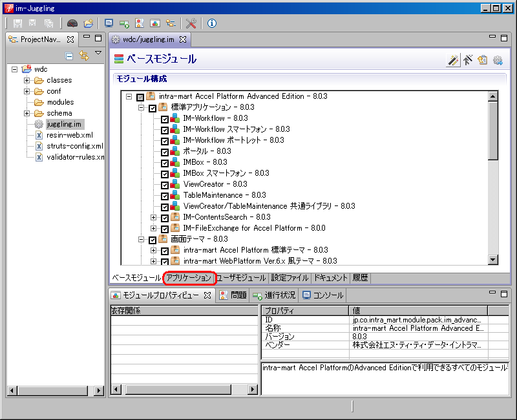Uncheck IM-Workflow スマートフォン checkbox
The height and width of the screenshot is (420, 517).
[165, 131]
